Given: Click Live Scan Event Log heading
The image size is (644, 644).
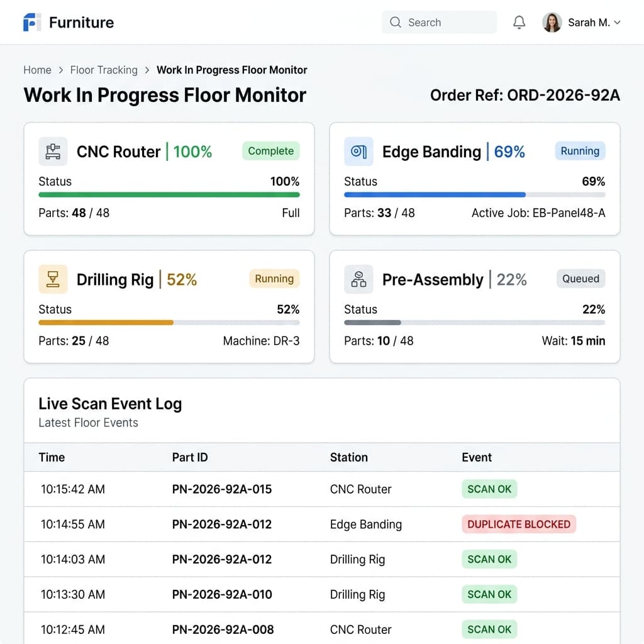Looking at the screenshot, I should (x=110, y=404).
